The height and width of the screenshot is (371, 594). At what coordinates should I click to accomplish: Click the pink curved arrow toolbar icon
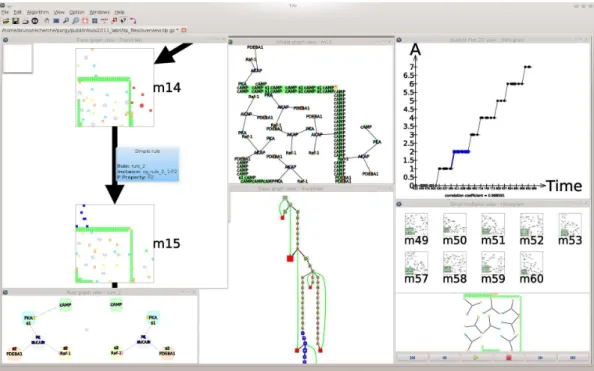pyautogui.click(x=133, y=21)
